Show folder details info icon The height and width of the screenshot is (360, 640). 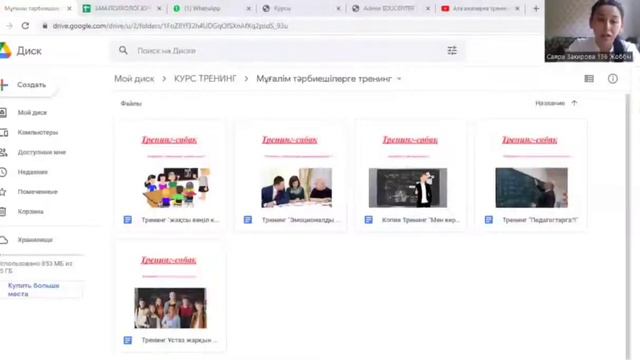pos(612,79)
